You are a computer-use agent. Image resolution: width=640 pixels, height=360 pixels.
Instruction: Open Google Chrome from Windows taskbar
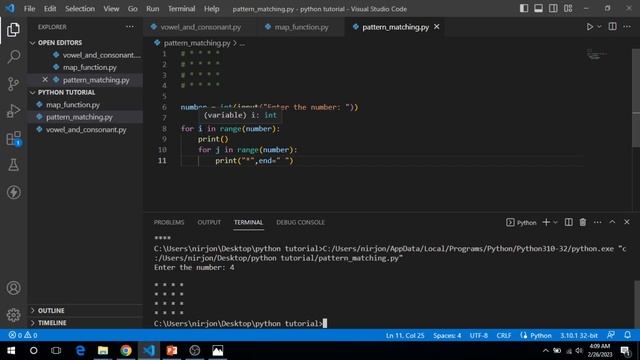(x=126, y=351)
